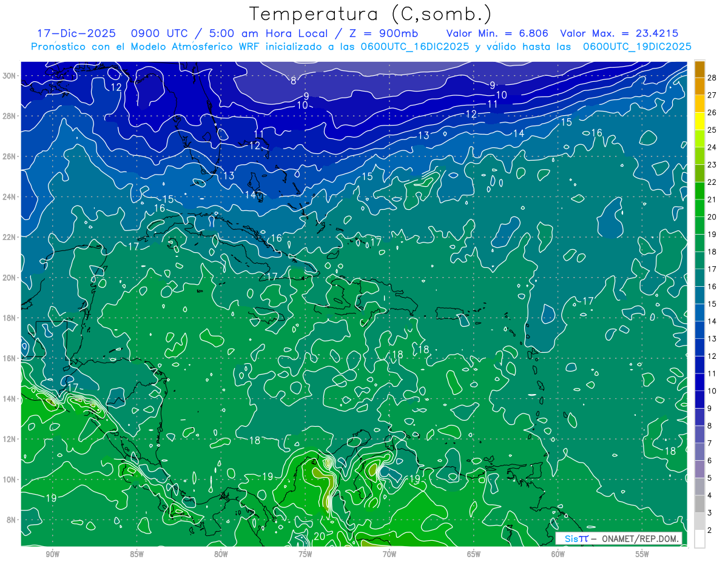The height and width of the screenshot is (562, 728).
Task: Click the "Valor Max. = 23.4215" readout
Action: pos(619,33)
